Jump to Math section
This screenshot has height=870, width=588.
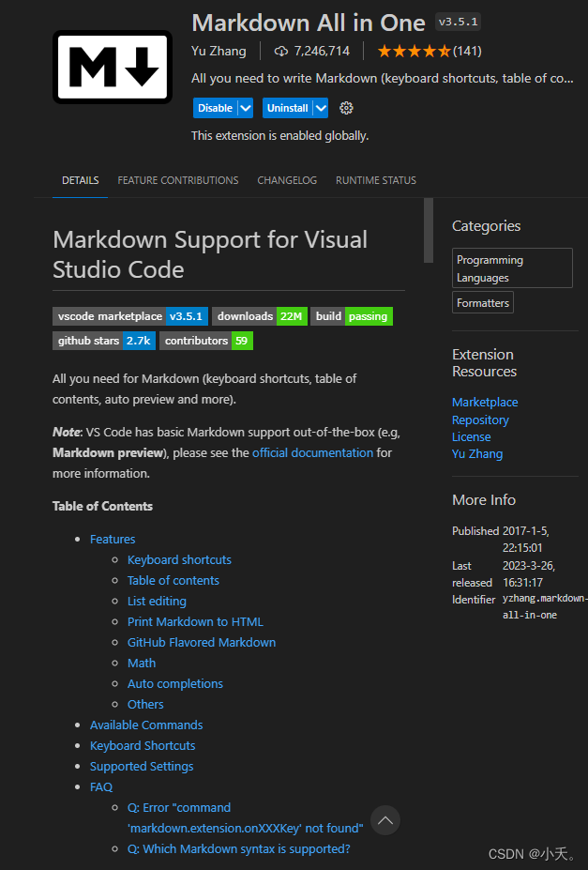click(x=142, y=663)
